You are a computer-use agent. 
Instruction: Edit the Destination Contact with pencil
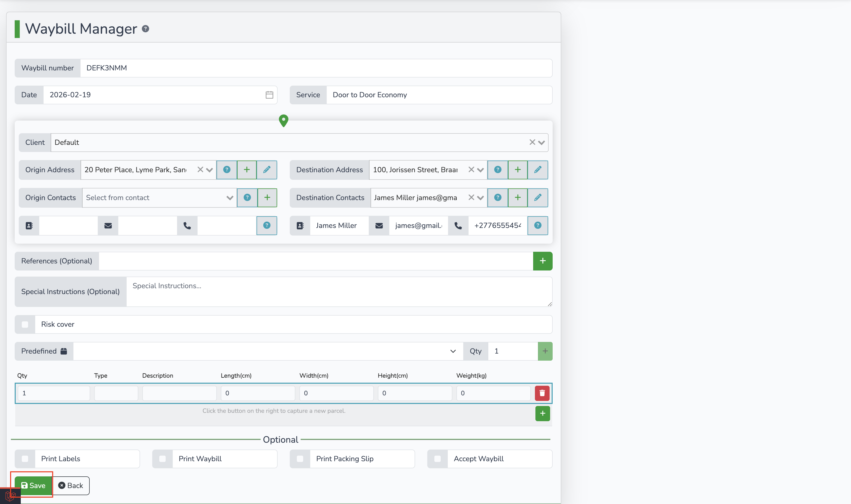point(538,198)
